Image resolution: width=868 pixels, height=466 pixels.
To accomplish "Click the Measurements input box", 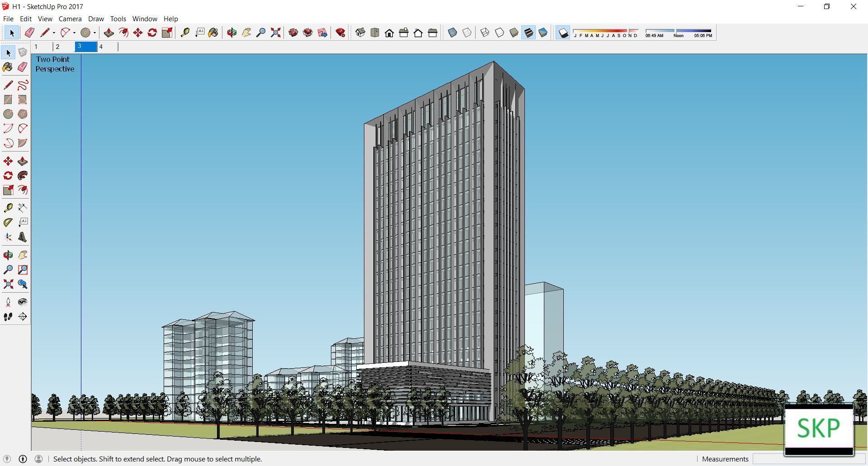I will (809, 459).
